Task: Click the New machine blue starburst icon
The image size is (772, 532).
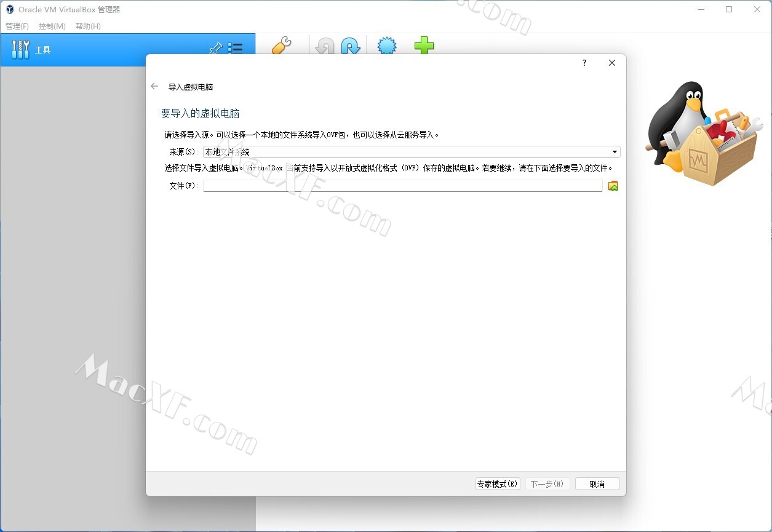Action: tap(387, 46)
